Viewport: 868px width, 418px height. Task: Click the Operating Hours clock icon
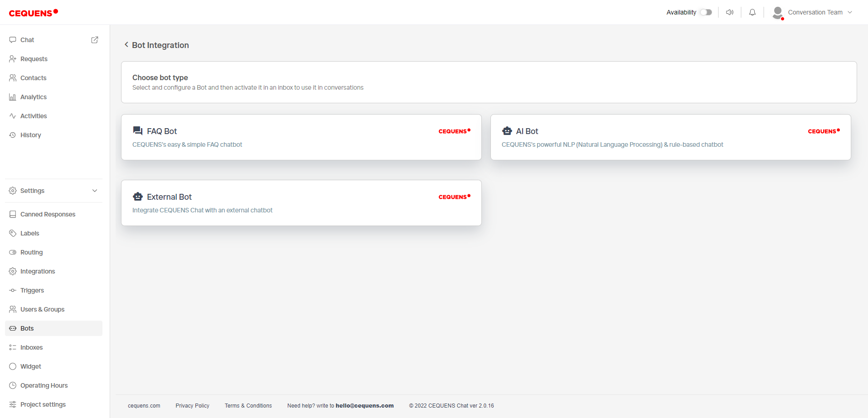(13, 385)
